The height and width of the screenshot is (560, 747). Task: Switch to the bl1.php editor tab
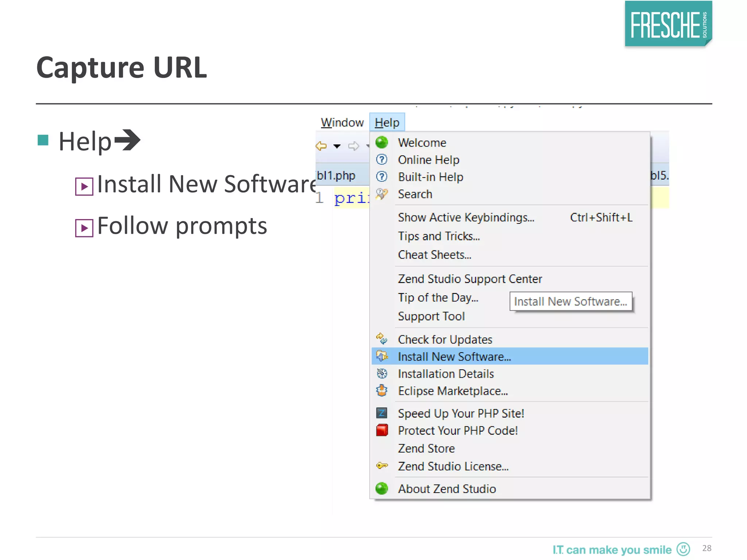336,175
